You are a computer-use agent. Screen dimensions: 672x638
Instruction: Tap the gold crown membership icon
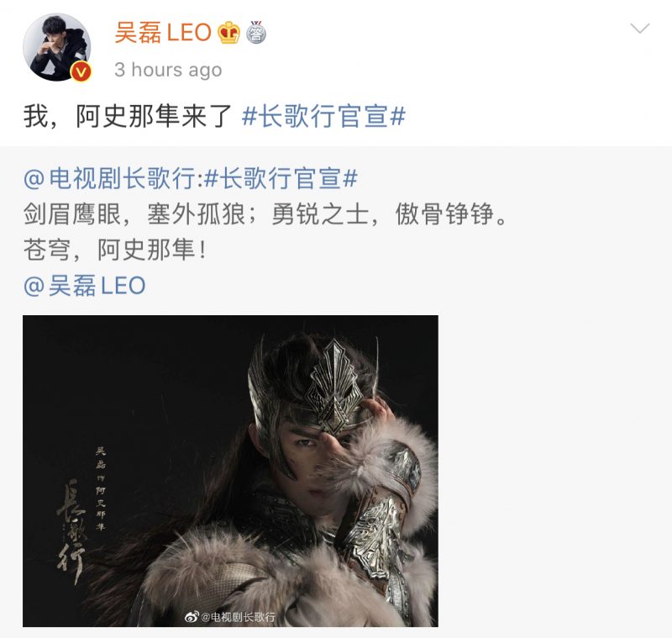click(229, 33)
